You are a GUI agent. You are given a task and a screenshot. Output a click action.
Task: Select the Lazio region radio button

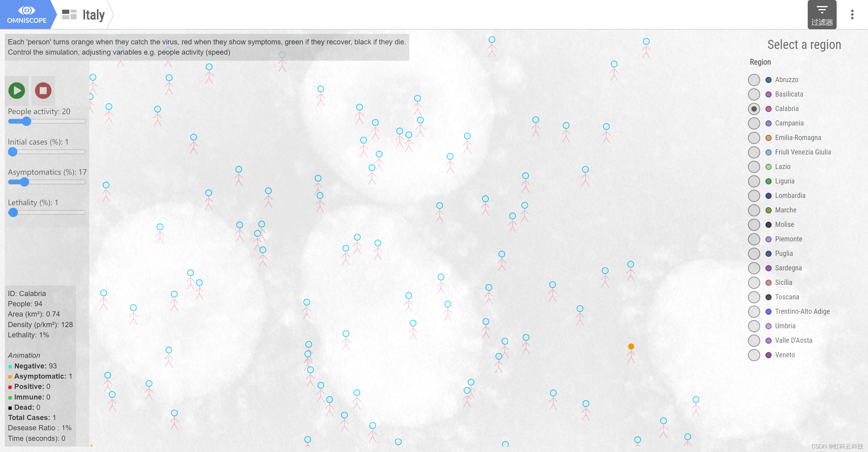point(754,167)
